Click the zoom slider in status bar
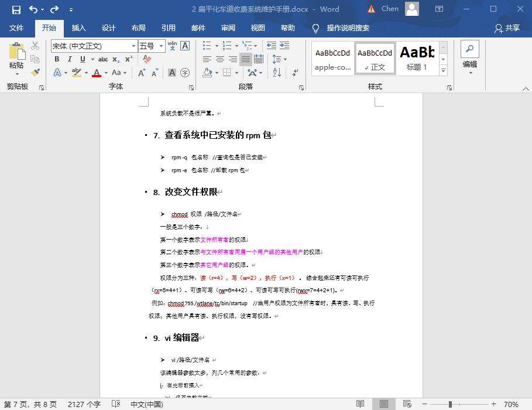 point(449,404)
